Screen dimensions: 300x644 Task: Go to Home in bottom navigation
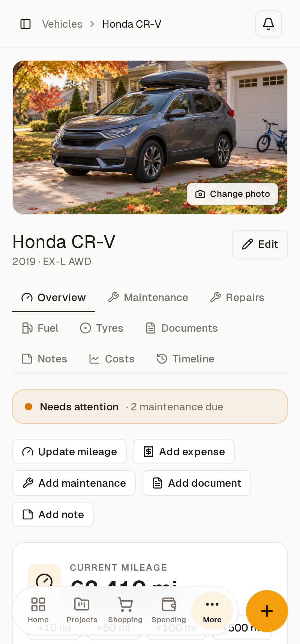coord(38,610)
